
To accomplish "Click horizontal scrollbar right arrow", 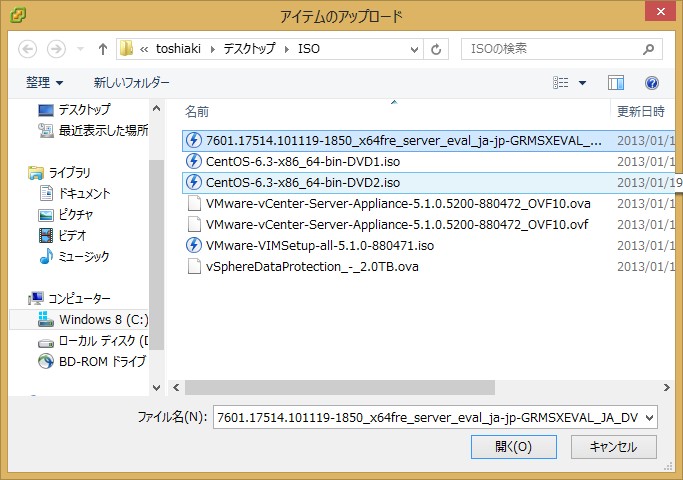I will point(666,387).
